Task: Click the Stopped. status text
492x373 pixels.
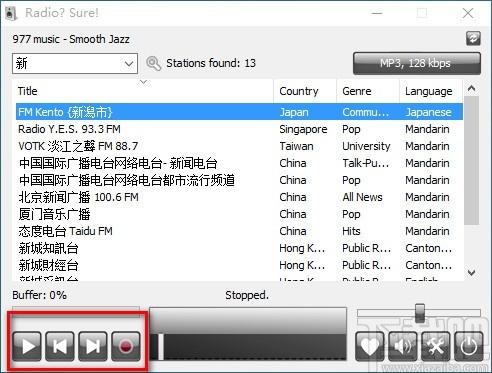Action: click(247, 295)
